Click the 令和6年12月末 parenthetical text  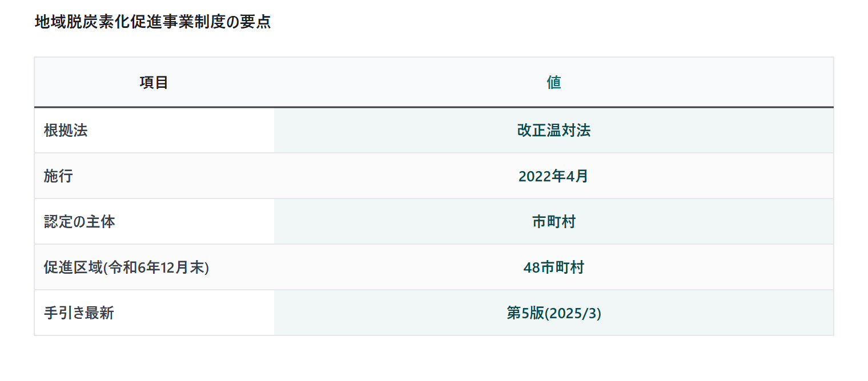pos(155,267)
